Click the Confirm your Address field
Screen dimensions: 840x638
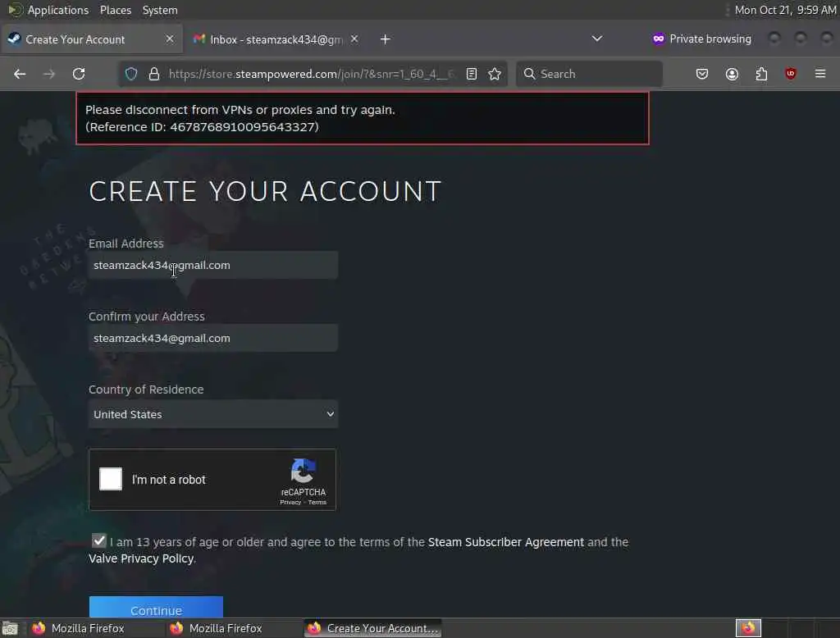coord(213,338)
